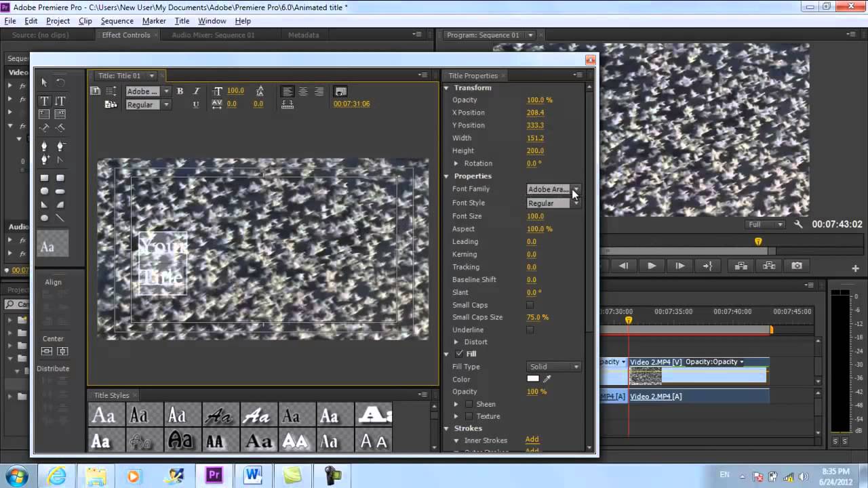This screenshot has width=868, height=488.
Task: Select the Delete Anchor Point tool
Action: pos(60,146)
